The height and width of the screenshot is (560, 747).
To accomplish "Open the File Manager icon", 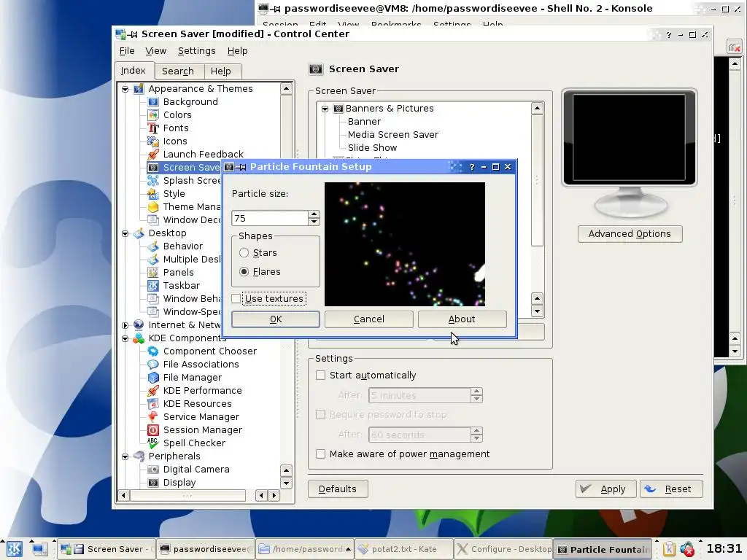I will (153, 378).
